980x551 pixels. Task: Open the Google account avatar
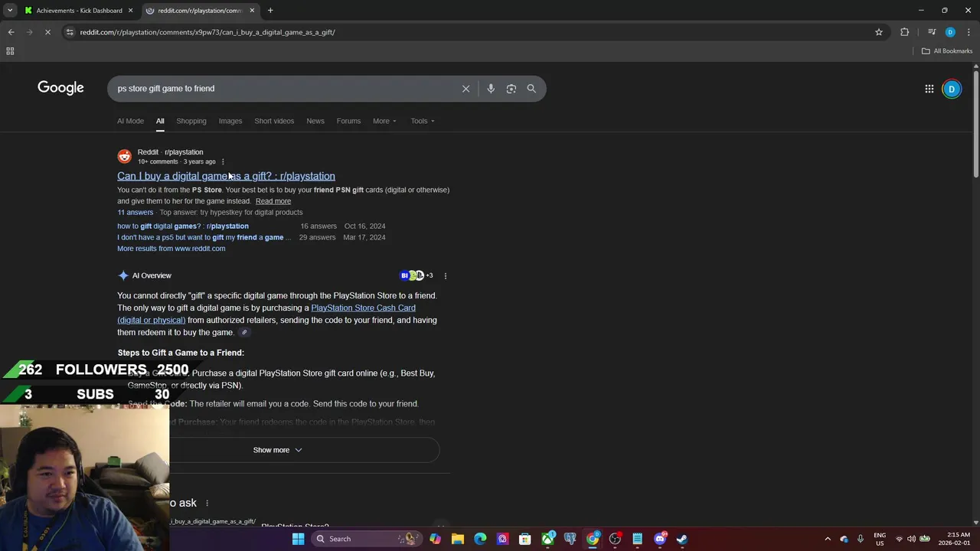tap(952, 89)
